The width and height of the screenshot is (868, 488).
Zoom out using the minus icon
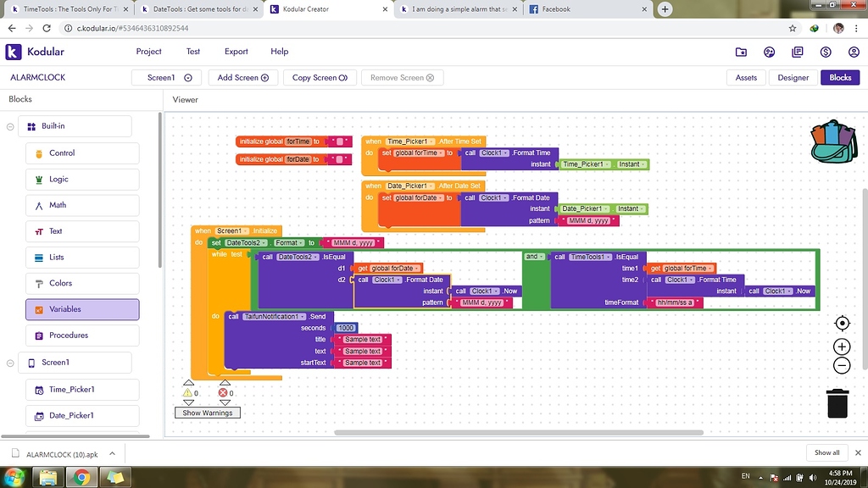(x=841, y=365)
